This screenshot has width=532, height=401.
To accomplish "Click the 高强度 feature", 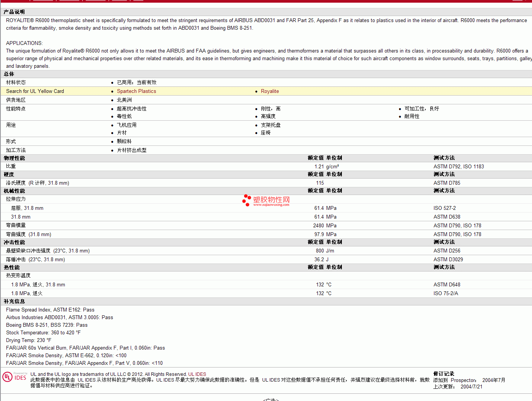I will coord(268,117).
